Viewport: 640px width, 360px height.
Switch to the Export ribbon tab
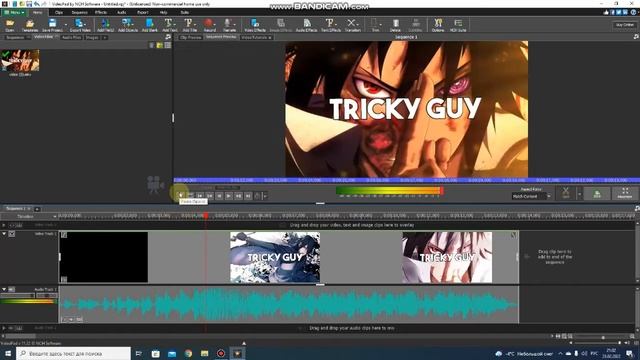[143, 12]
